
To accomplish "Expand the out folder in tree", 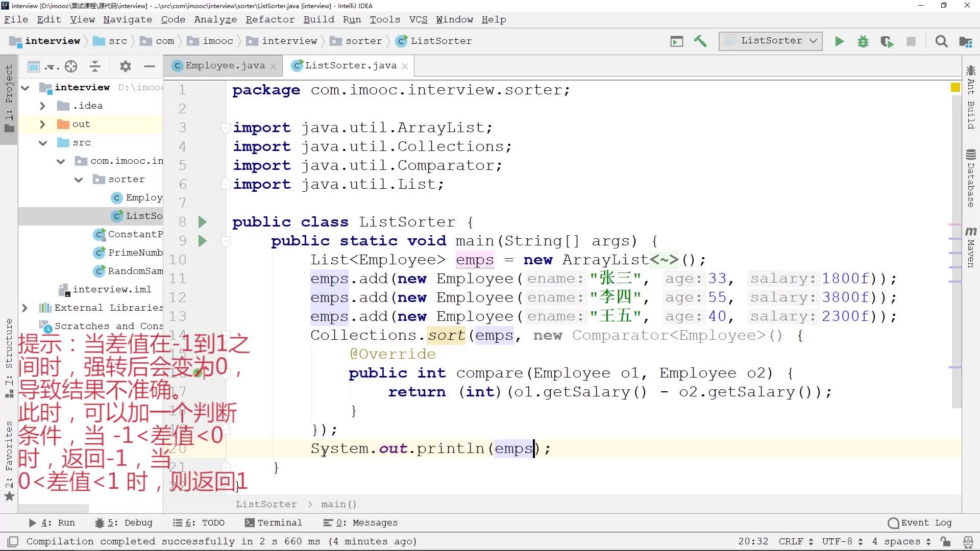I will point(43,124).
